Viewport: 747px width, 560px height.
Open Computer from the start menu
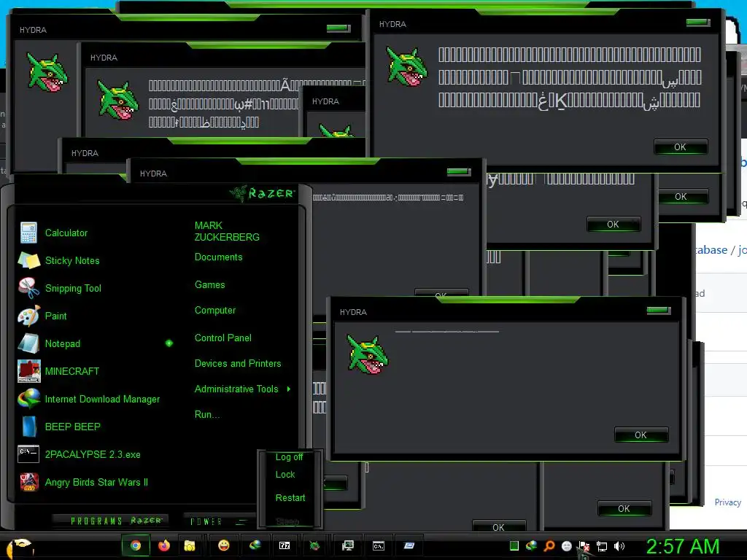point(215,311)
